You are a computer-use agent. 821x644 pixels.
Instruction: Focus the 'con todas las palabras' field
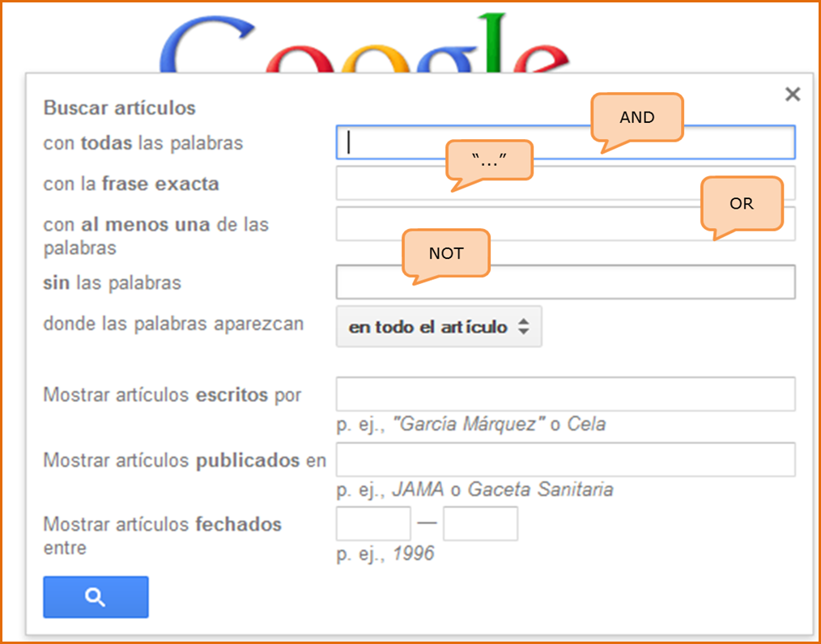tap(470, 143)
